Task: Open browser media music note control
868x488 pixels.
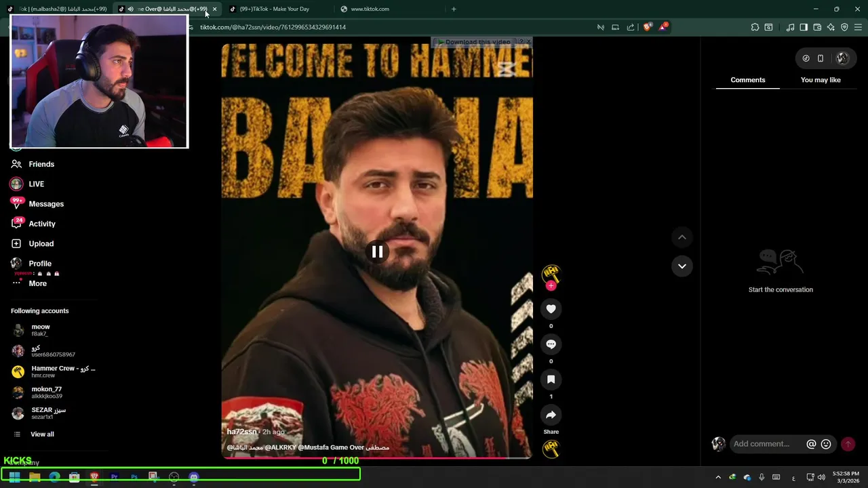Action: [x=790, y=27]
